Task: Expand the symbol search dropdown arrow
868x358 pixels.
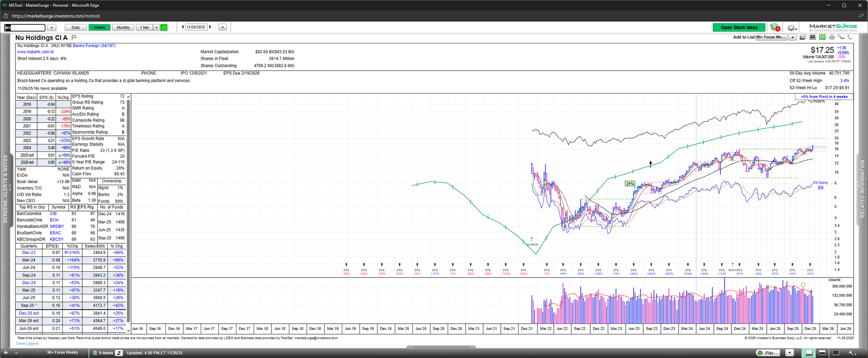Action: 52,28
